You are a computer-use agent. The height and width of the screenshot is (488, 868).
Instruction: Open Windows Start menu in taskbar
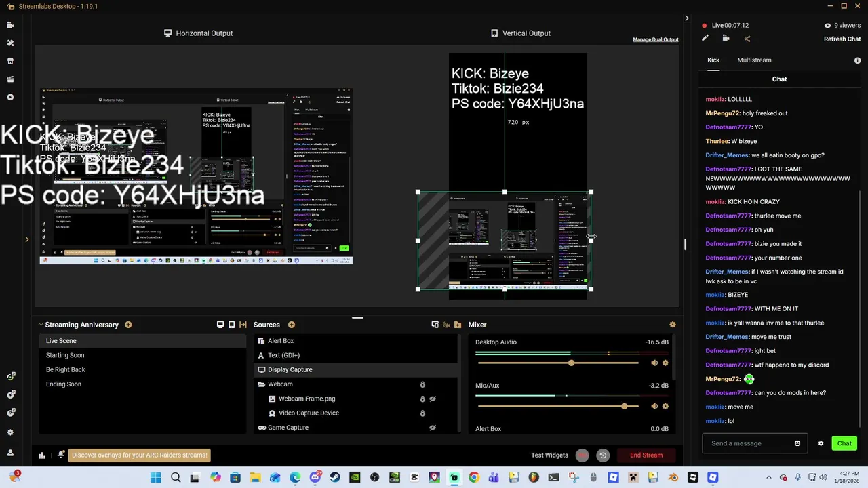155,478
